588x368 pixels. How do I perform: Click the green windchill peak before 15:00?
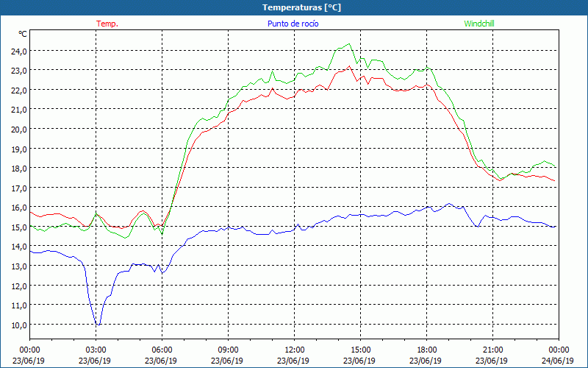[349, 44]
